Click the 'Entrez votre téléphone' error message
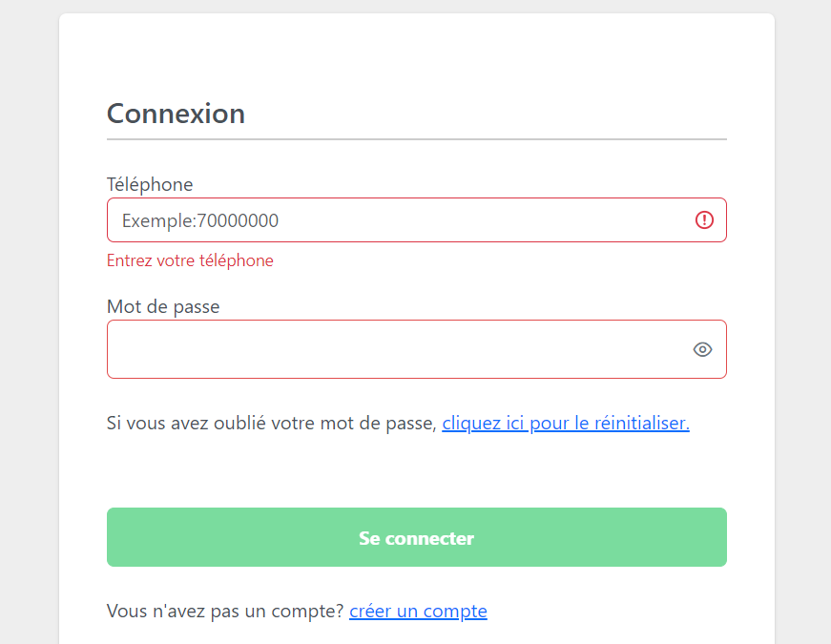831x644 pixels. pos(190,260)
